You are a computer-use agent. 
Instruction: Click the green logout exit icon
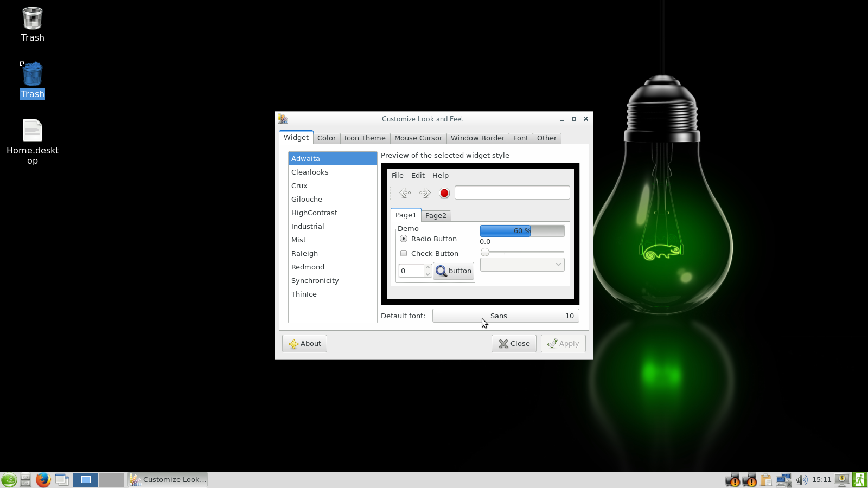coord(860,480)
